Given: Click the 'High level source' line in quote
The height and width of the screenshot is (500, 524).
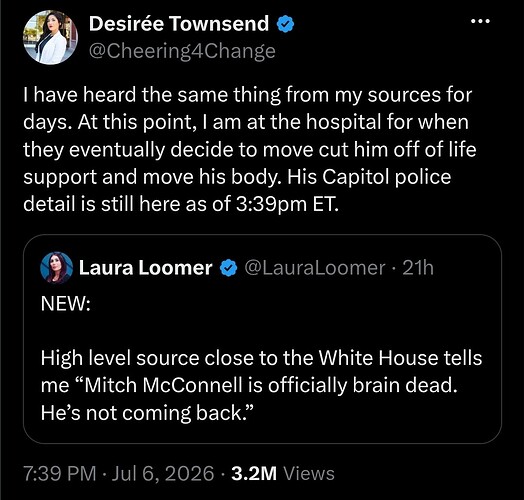Looking at the screenshot, I should click(261, 358).
